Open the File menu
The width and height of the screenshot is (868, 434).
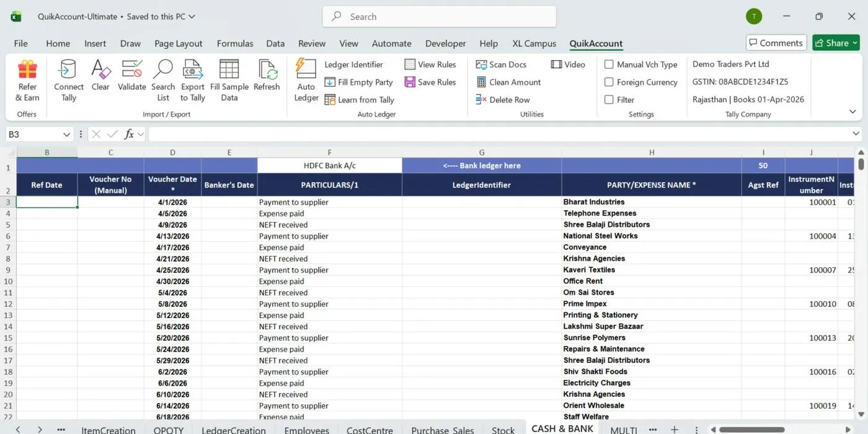click(20, 43)
